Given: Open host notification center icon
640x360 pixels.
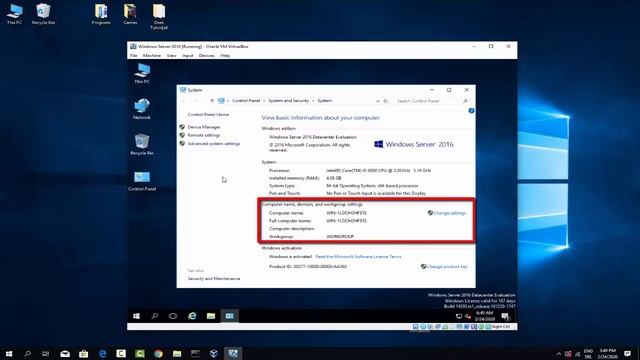Looking at the screenshot, I should [628, 353].
